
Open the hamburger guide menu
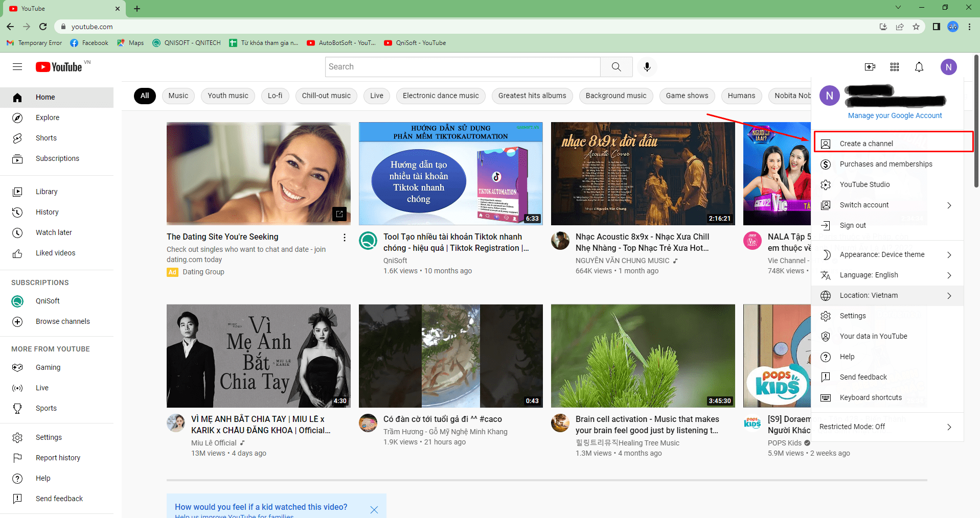click(x=17, y=67)
